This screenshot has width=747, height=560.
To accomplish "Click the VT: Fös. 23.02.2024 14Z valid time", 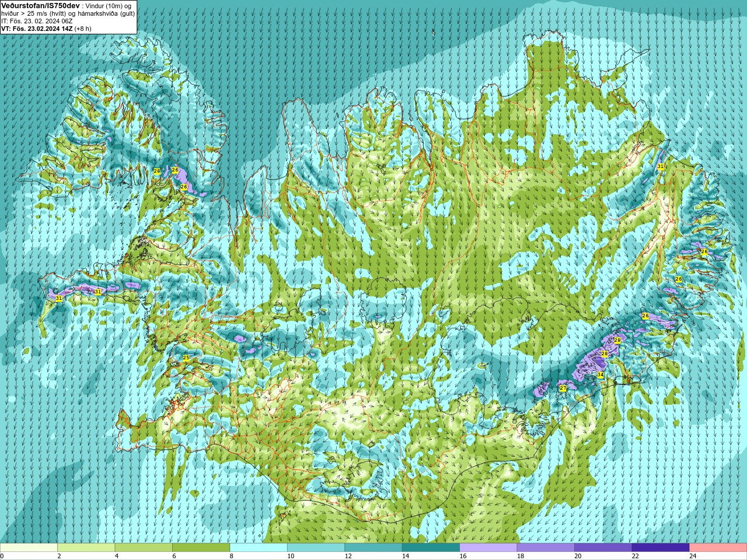I will coord(37,29).
